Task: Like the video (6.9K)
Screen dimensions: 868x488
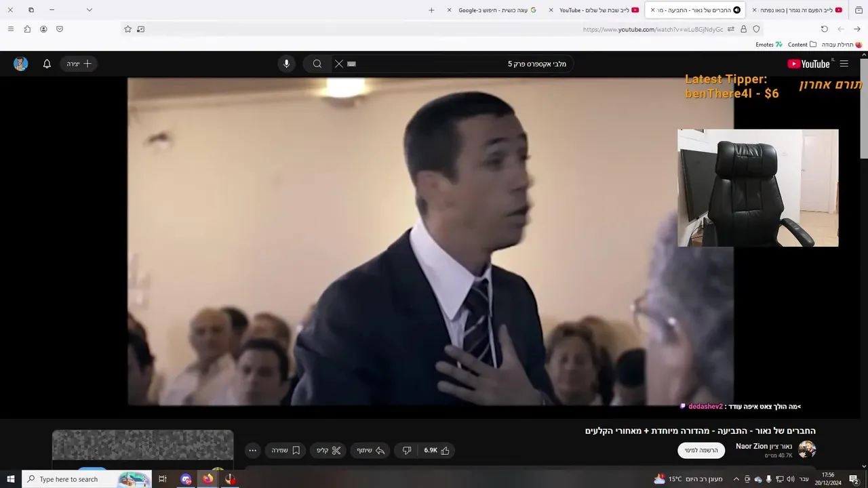Action: [437, 450]
